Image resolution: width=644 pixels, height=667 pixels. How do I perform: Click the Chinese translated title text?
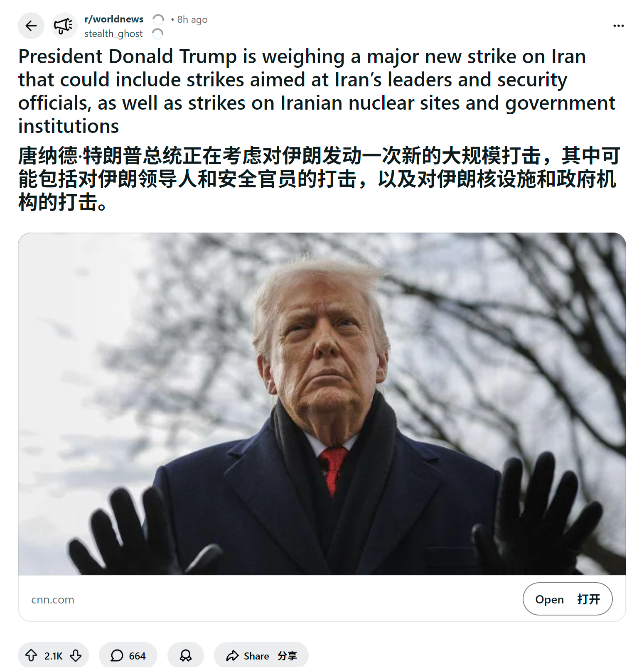pos(319,179)
